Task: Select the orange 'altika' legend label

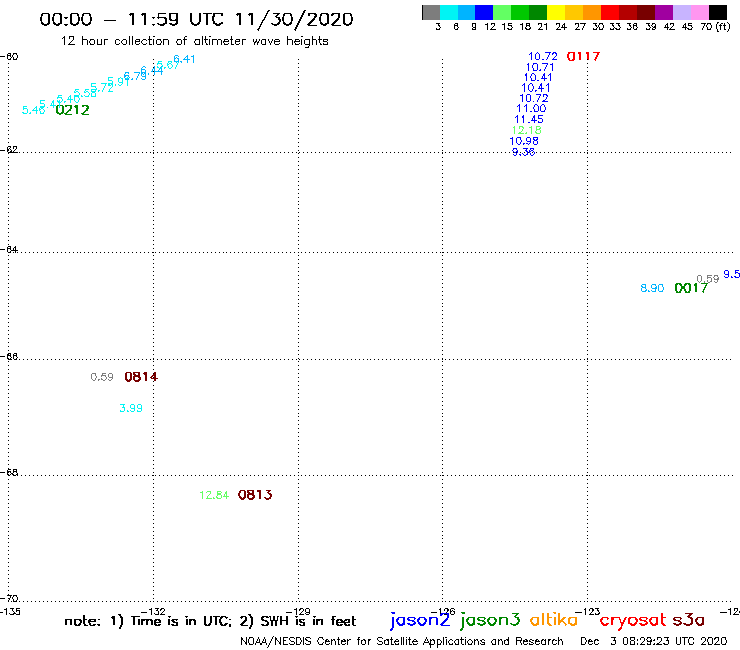Action: [554, 619]
